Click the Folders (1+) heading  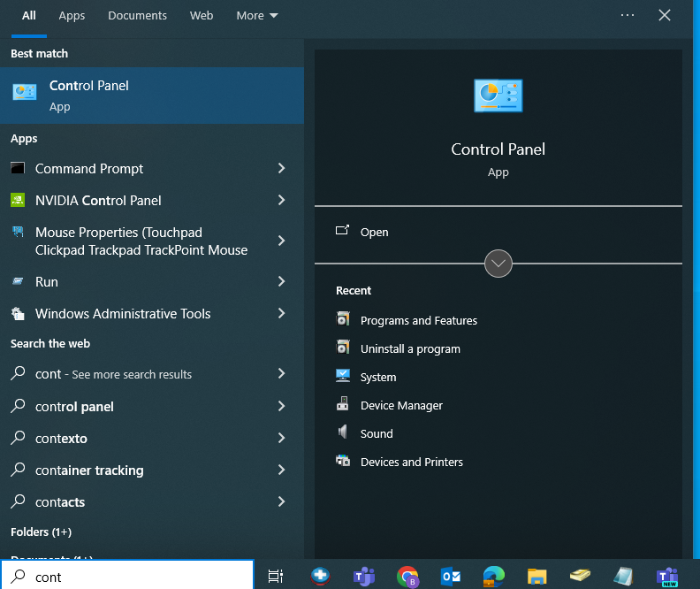coord(41,532)
